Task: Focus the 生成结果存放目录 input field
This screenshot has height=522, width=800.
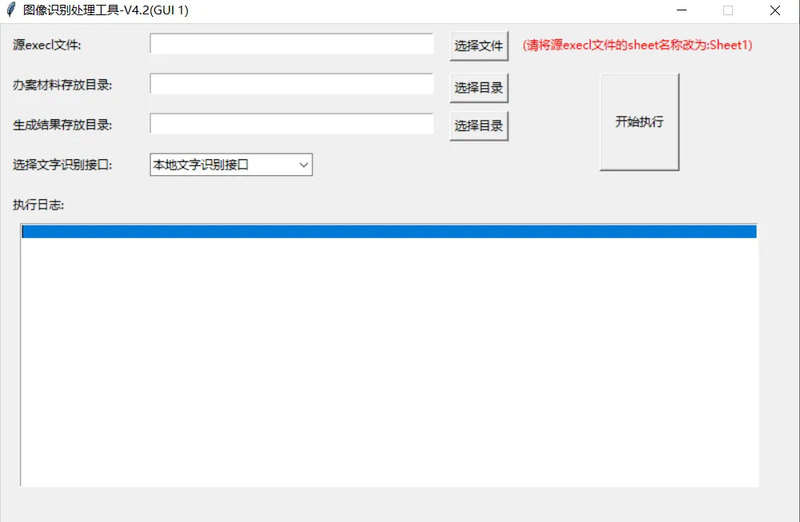Action: 292,124
